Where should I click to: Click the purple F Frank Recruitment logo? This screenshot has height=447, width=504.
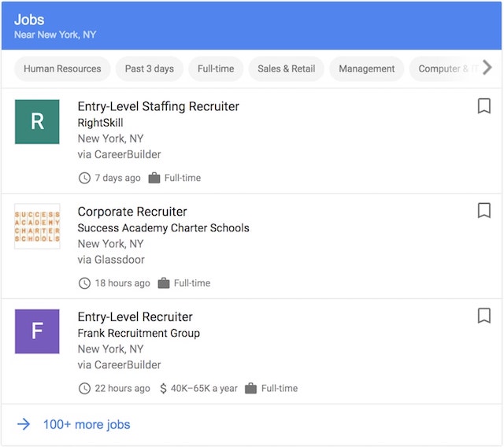37,331
